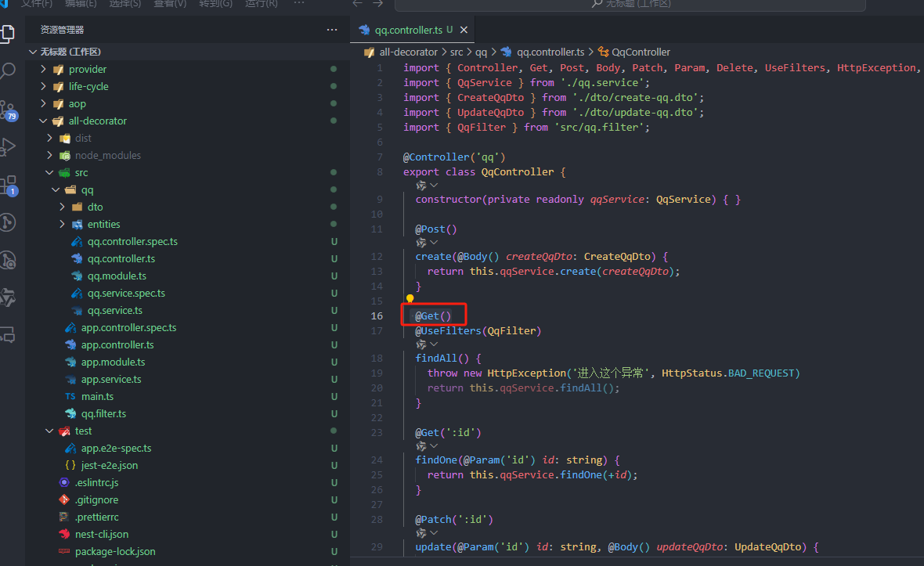This screenshot has width=924, height=566.
Task: Open the code lens above findOne method
Action: coord(428,446)
